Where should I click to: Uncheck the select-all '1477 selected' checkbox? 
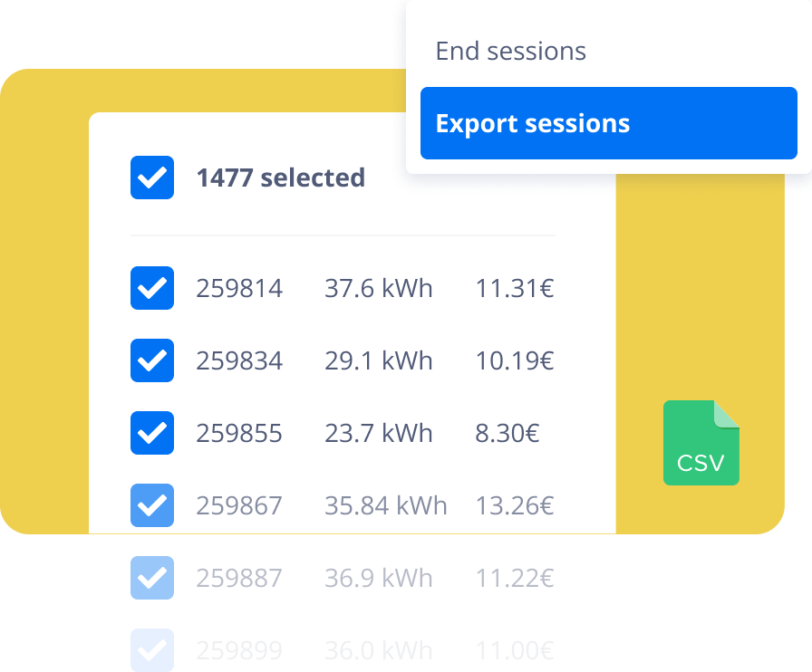151,178
